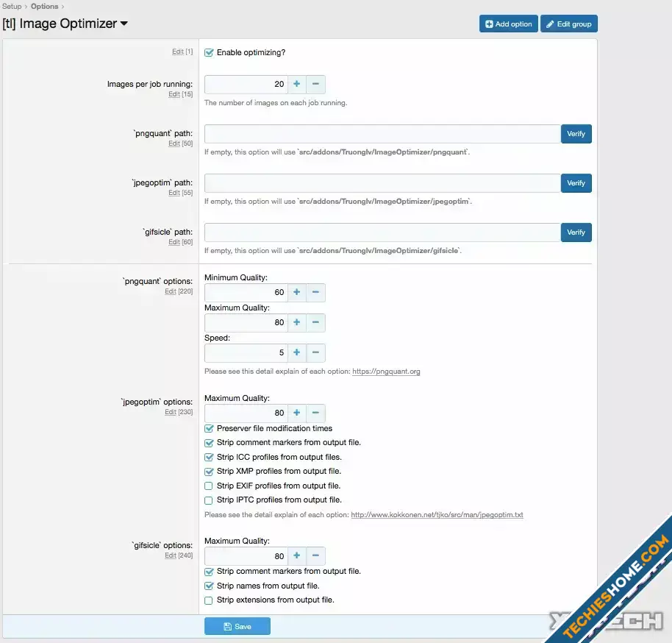Screen dimensions: 672x643
Task: Click Edit group button
Action: tap(568, 24)
